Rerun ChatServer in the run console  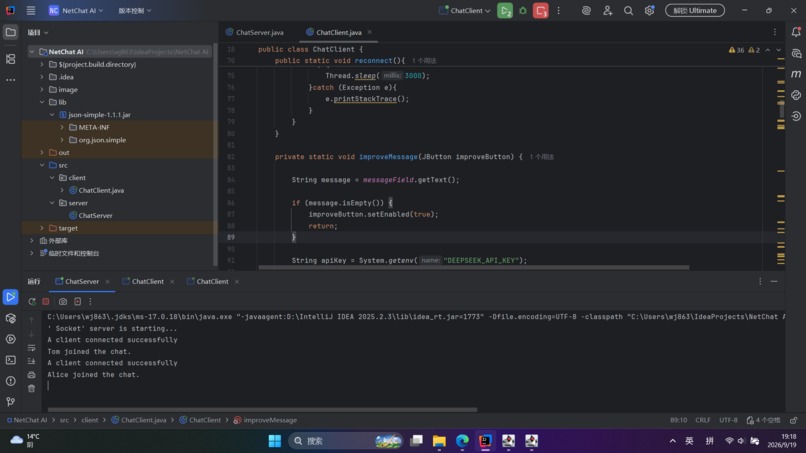tap(32, 301)
